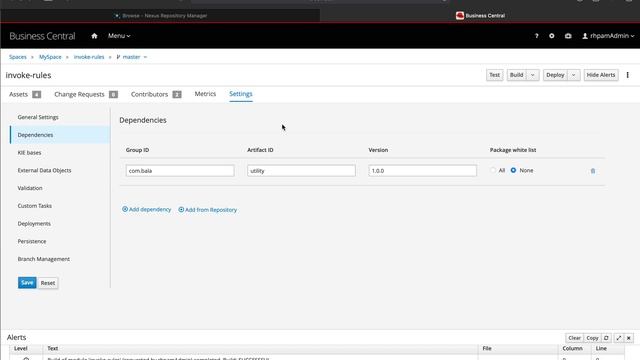Expand Deploy button dropdown arrow
This screenshot has width=640, height=360.
573,75
